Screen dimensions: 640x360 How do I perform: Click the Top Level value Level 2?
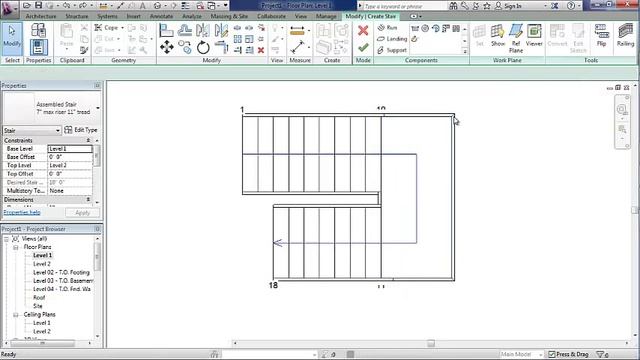click(x=70, y=165)
